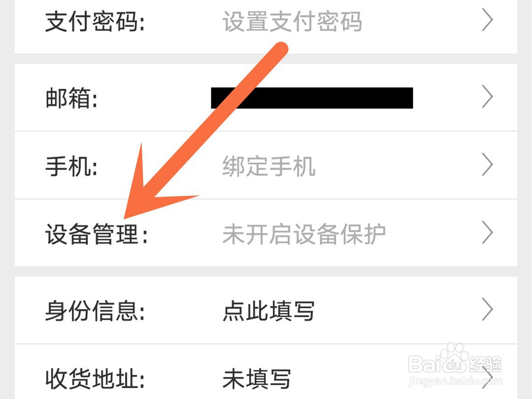Open the 身份信息 row label

(96, 310)
